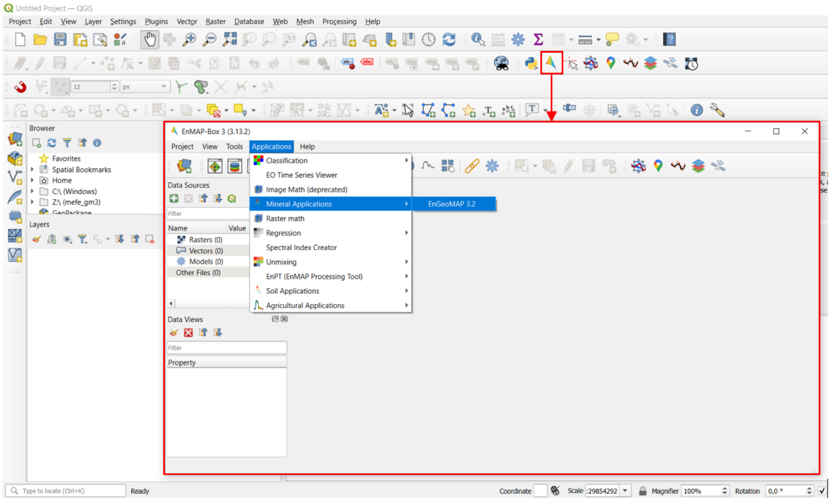The height and width of the screenshot is (504, 831).
Task: Click the Add Data Source icon in EnMAP-Box toolbar
Action: pos(184,166)
